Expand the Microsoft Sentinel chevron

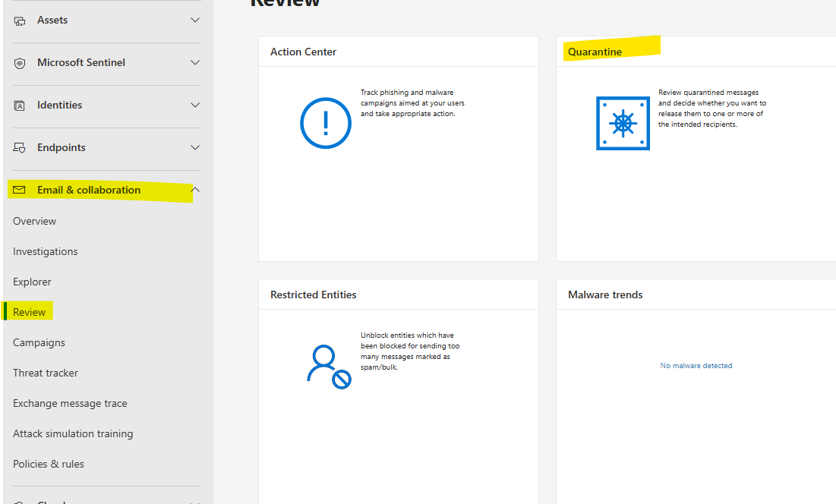195,63
